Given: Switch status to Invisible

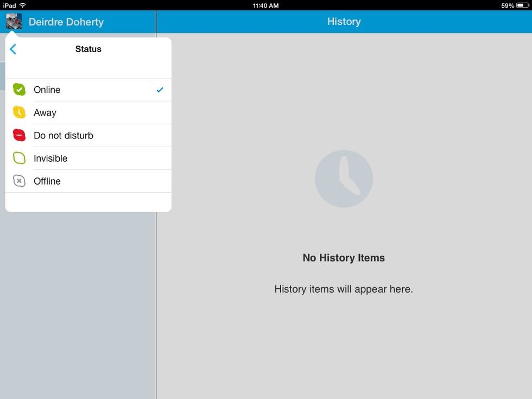Looking at the screenshot, I should [50, 158].
